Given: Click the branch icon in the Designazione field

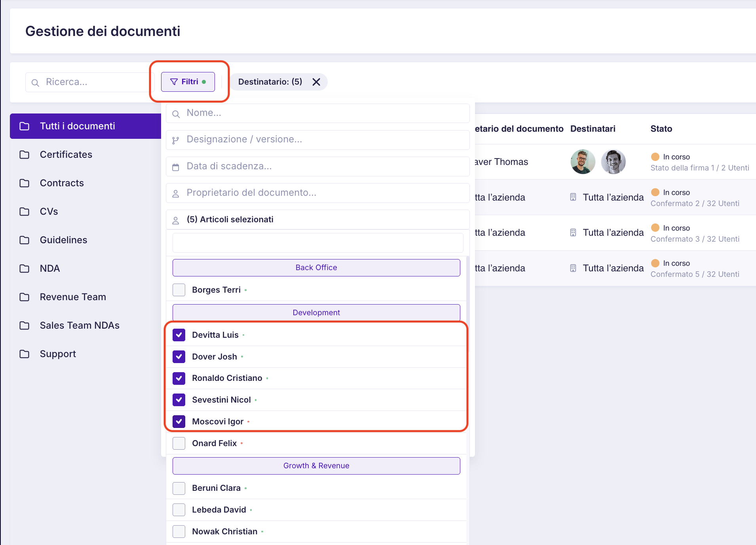Looking at the screenshot, I should pos(176,140).
